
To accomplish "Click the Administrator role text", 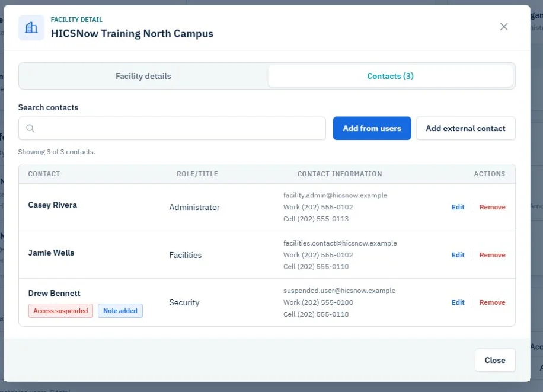I will click(194, 207).
